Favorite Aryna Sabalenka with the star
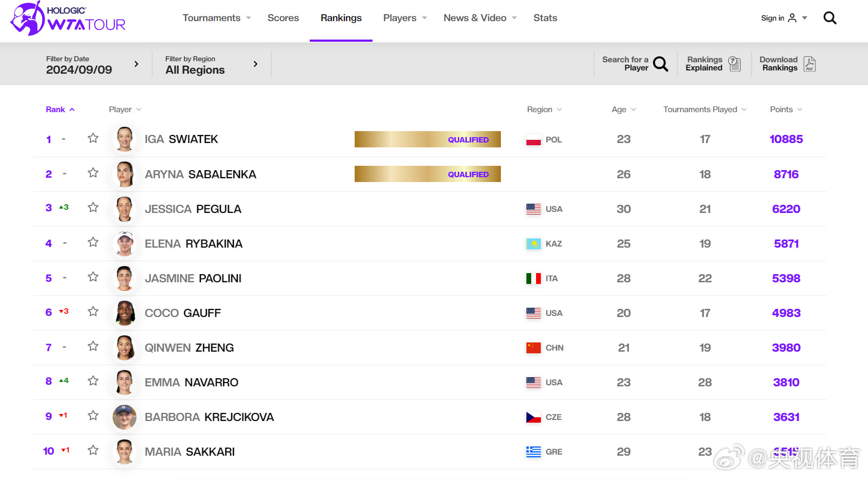The height and width of the screenshot is (479, 868). coord(93,173)
